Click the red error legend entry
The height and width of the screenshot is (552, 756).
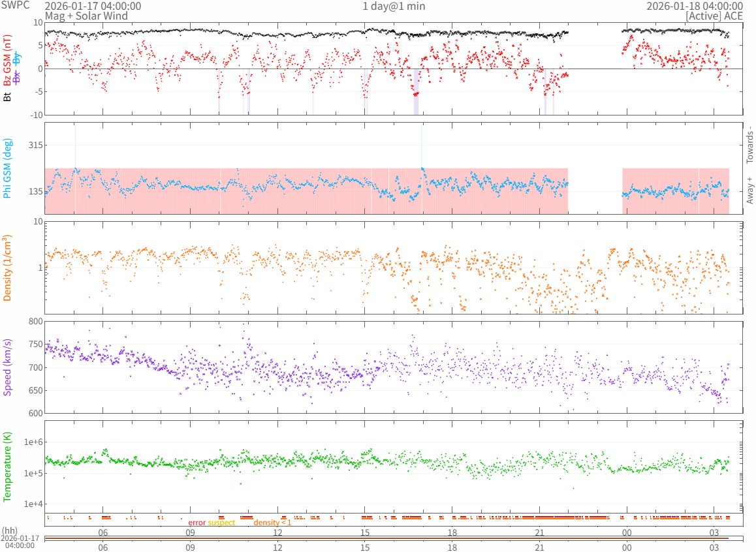point(197,523)
